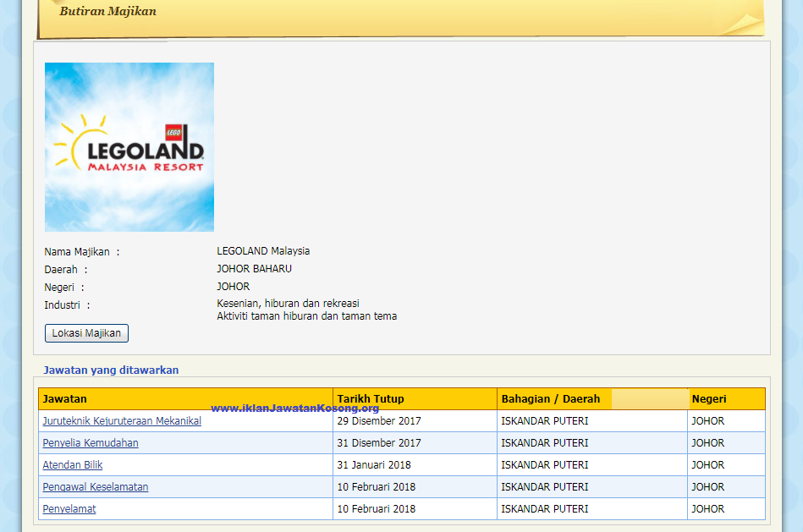The width and height of the screenshot is (803, 532).
Task: Click the Daerah label
Action: (65, 269)
